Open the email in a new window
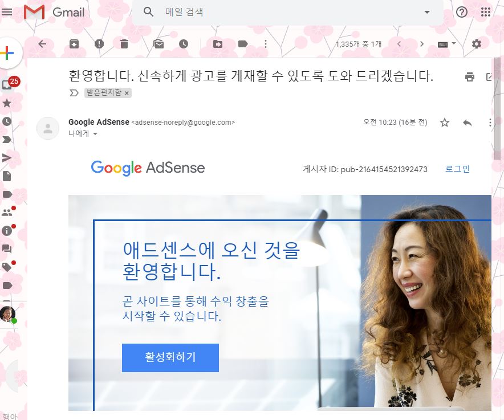This screenshot has height=420, width=504. click(x=489, y=76)
